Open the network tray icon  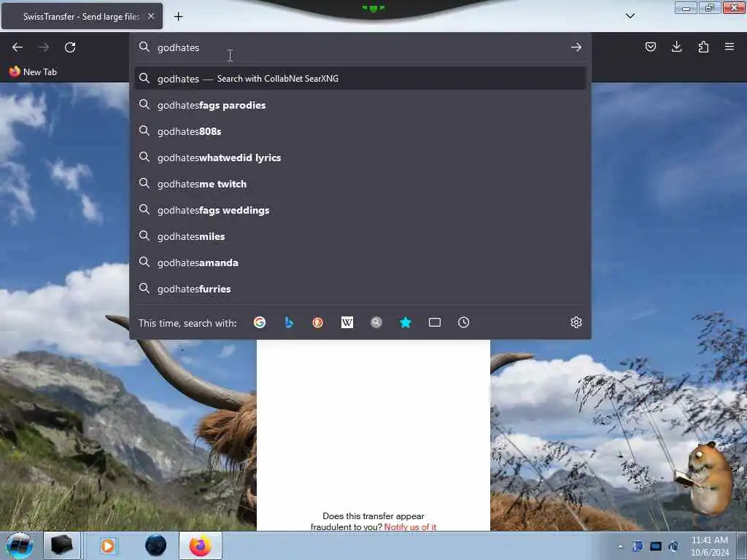656,546
